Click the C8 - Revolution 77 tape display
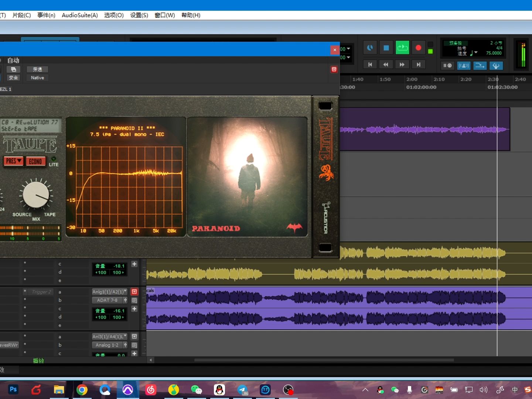Viewport: 532px width, 399px height. pos(31,126)
